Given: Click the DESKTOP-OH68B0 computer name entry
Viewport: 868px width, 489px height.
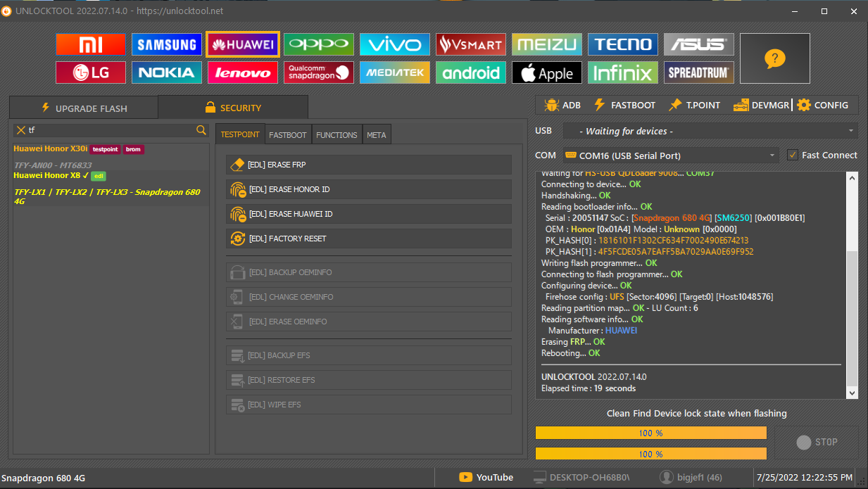Looking at the screenshot, I should point(581,477).
